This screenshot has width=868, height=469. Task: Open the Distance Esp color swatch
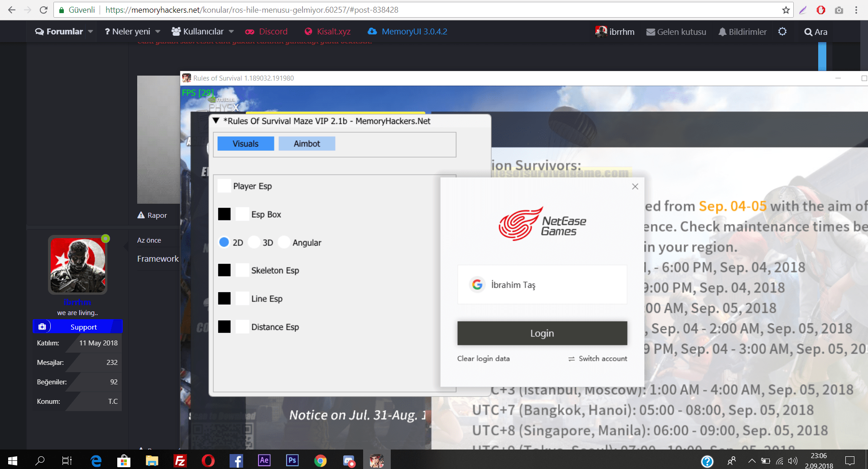[224, 326]
